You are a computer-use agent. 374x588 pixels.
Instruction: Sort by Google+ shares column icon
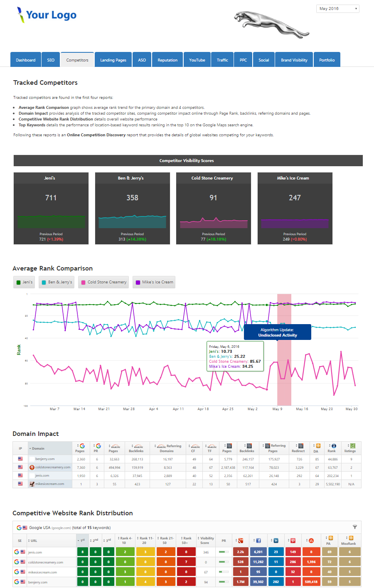240,540
